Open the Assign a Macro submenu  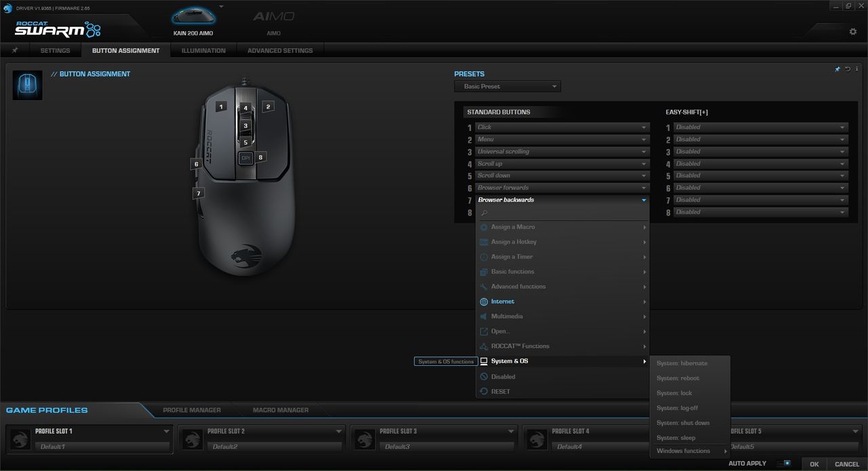point(562,227)
